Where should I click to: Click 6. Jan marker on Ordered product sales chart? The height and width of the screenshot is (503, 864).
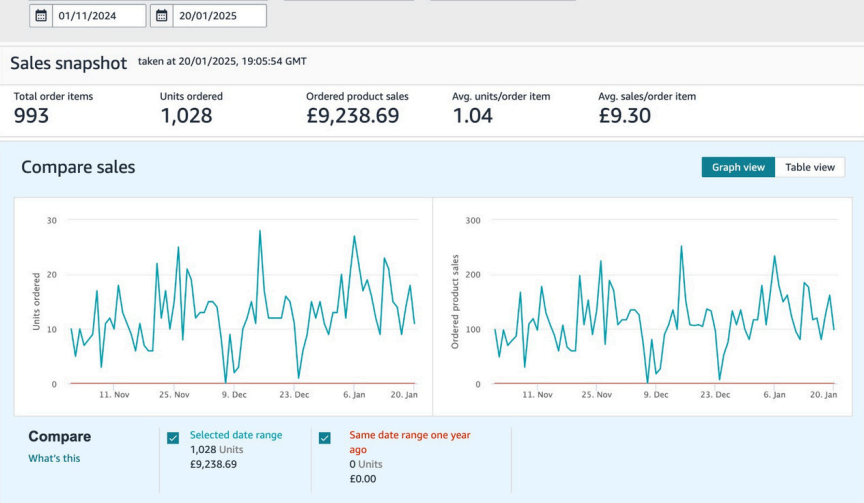tap(775, 395)
